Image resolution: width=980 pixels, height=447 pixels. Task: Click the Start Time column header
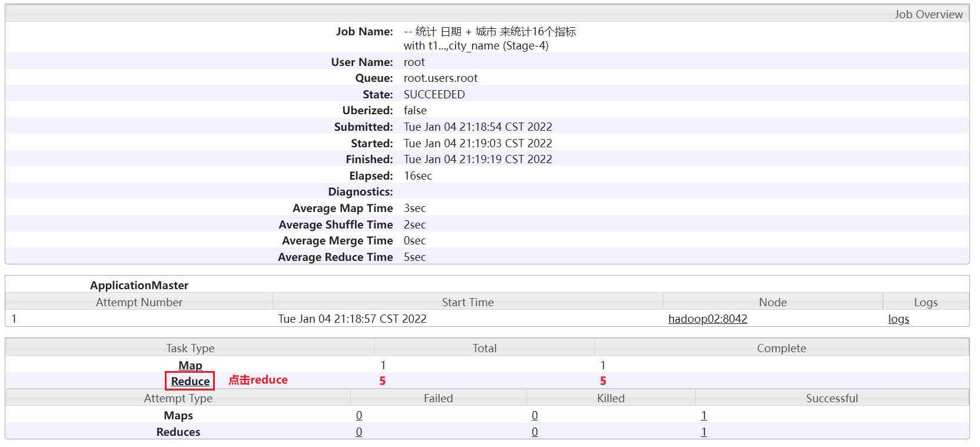[468, 302]
